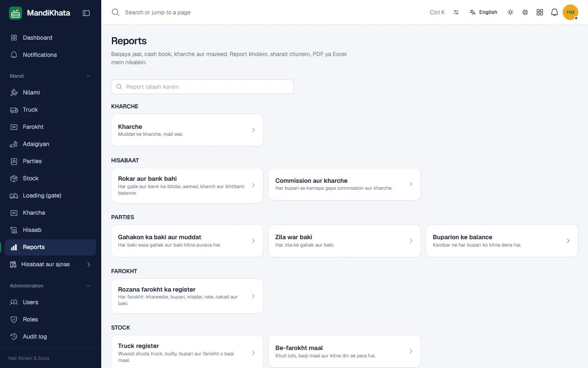
Task: Open Commission aur kharche report
Action: tap(345, 184)
